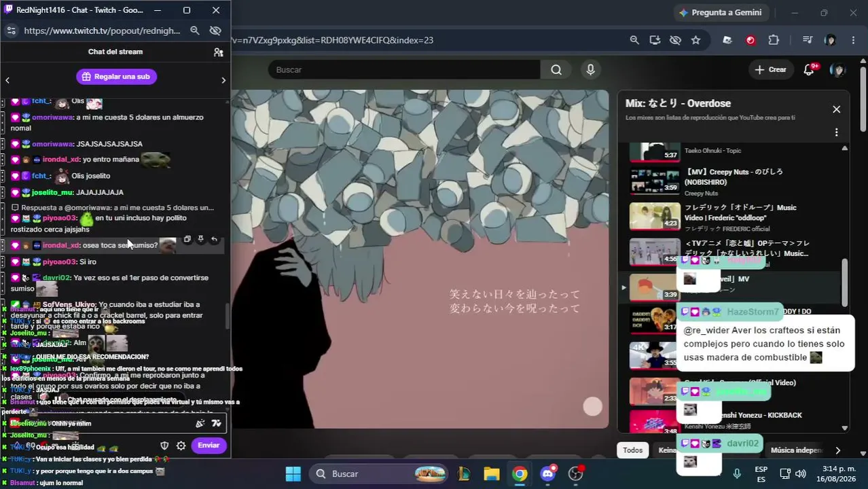Select the Música independiente filter chip

(797, 450)
